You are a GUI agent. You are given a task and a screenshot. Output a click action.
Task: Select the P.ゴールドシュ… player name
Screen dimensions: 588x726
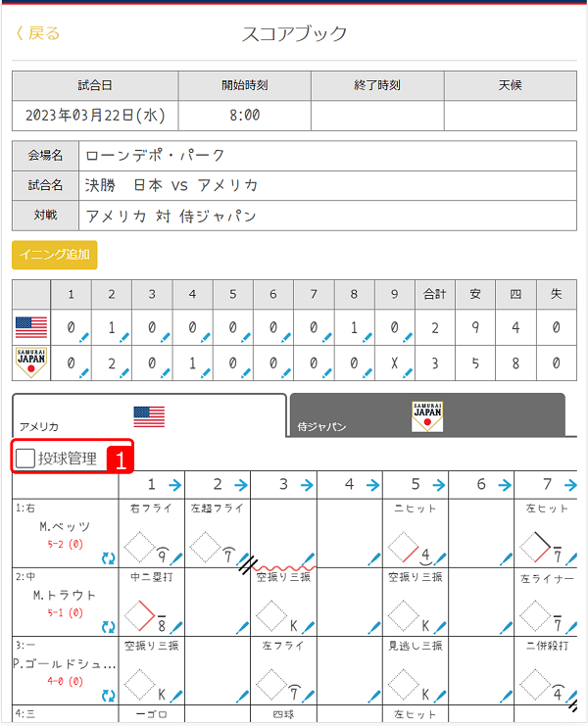(x=65, y=663)
